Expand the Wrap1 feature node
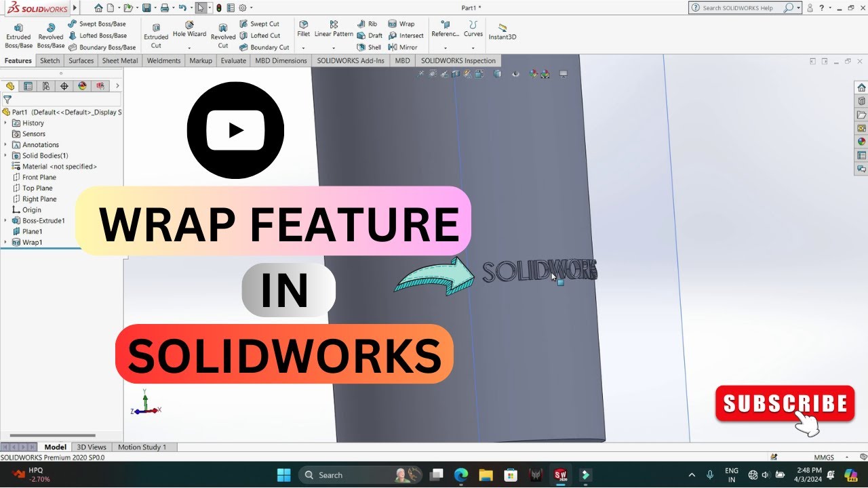868x488 pixels. (x=5, y=242)
